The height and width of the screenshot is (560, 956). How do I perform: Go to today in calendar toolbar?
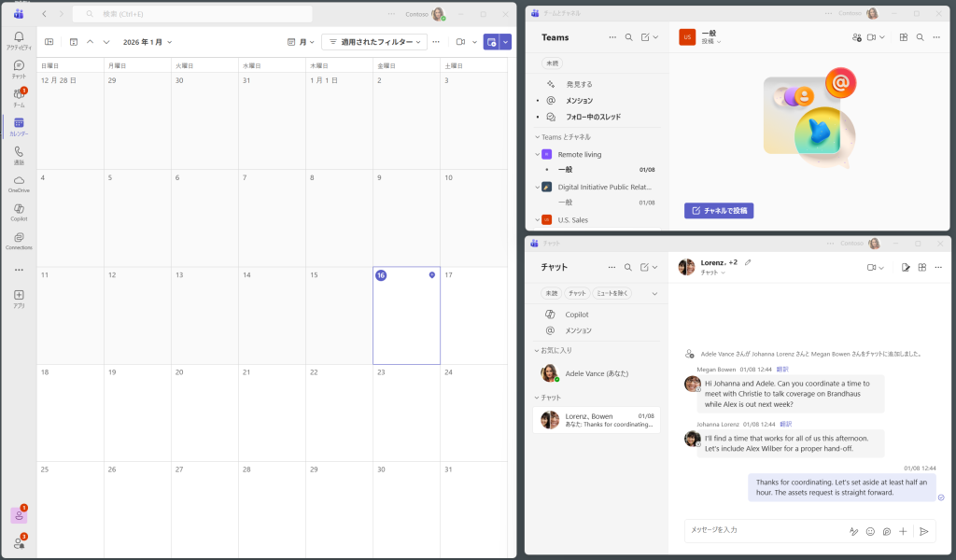coord(74,42)
